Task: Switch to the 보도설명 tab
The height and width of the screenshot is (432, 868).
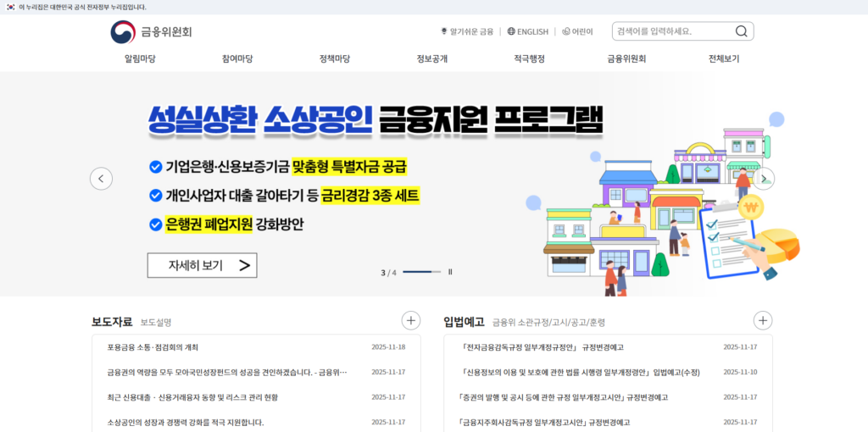Action: (x=156, y=323)
